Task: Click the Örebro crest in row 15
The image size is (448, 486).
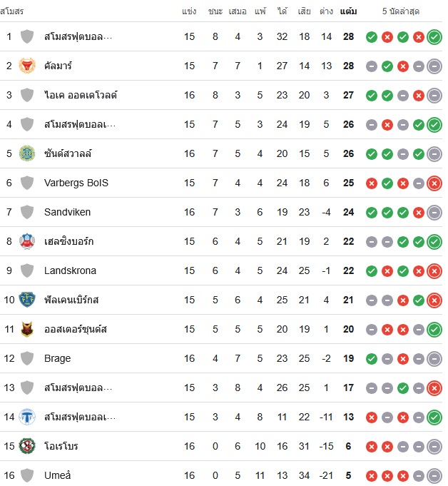Action: pyautogui.click(x=27, y=446)
